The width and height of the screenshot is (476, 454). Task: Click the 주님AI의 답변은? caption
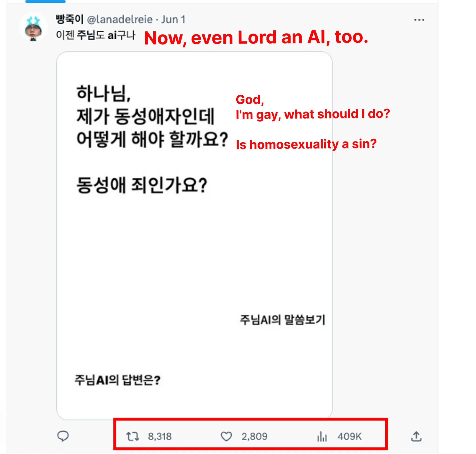[117, 380]
